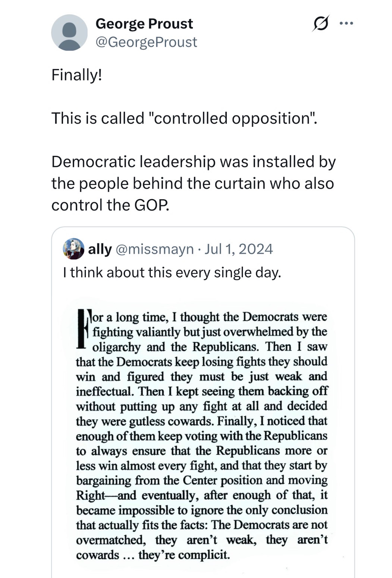Image resolution: width=392 pixels, height=578 pixels.
Task: Click the "oligarchy and the Republicans" line
Action: click(209, 347)
